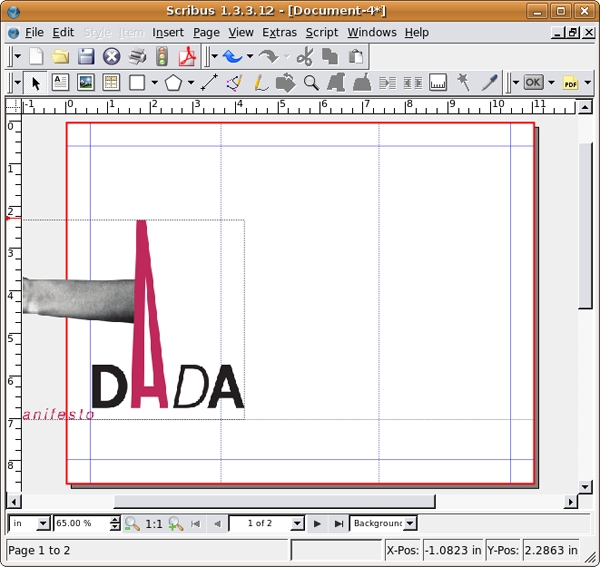Click the Save as PDF icon
The height and width of the screenshot is (567, 600).
point(185,57)
